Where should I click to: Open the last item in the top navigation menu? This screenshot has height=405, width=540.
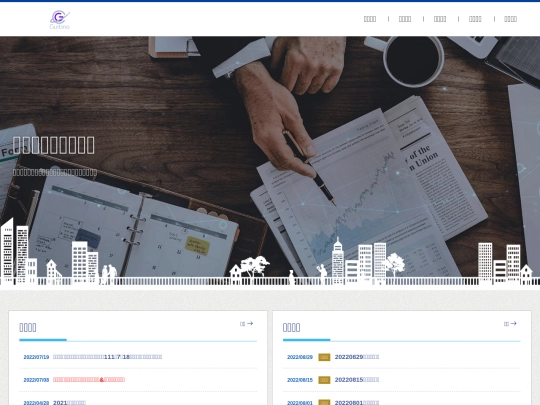pos(510,19)
